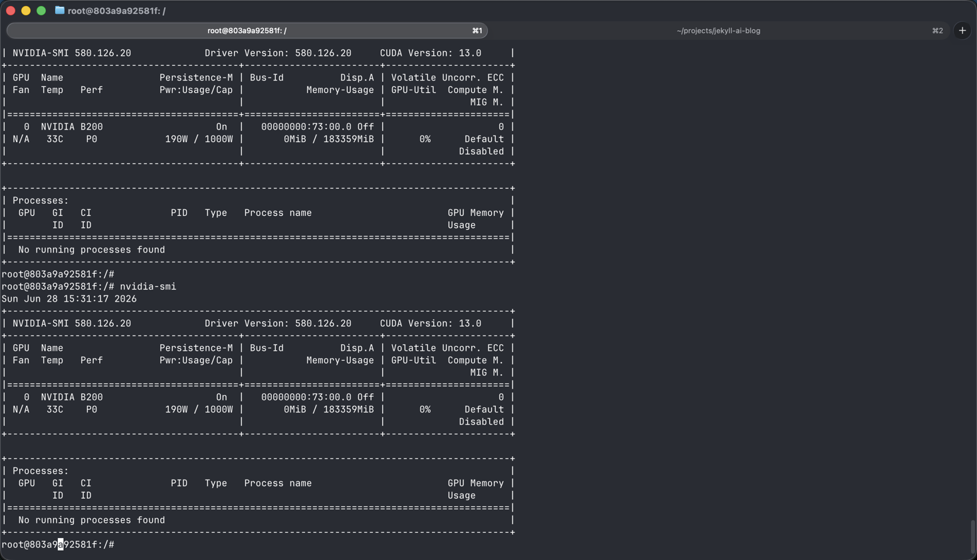Click 'PID' column header in top table
Image resolution: width=977 pixels, height=560 pixels.
pos(179,213)
